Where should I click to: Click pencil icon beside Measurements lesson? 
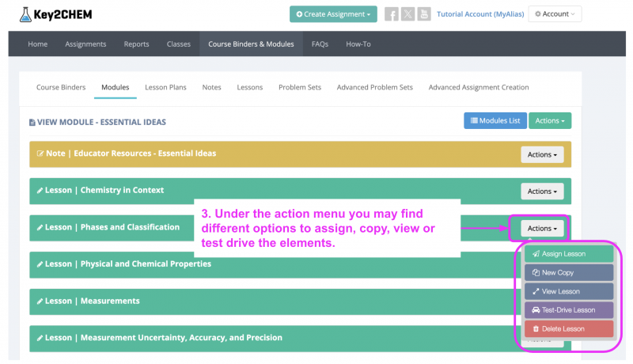pos(40,301)
